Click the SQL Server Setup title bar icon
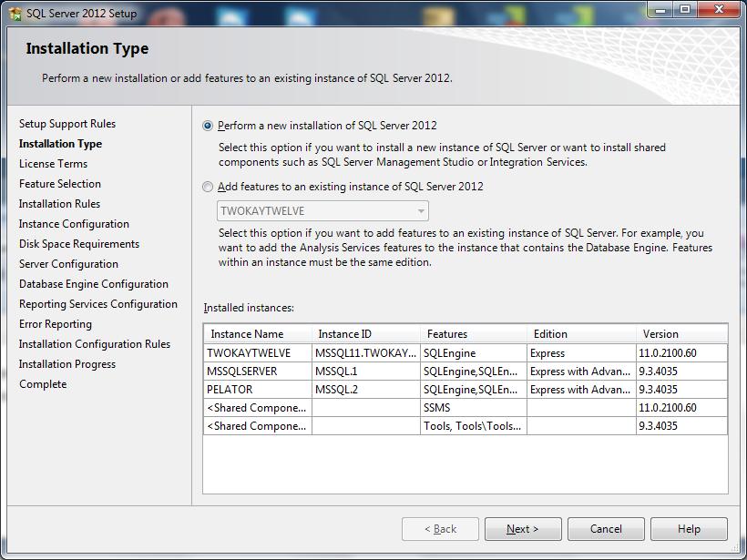Screen dimensions: 747x560 pos(15,14)
